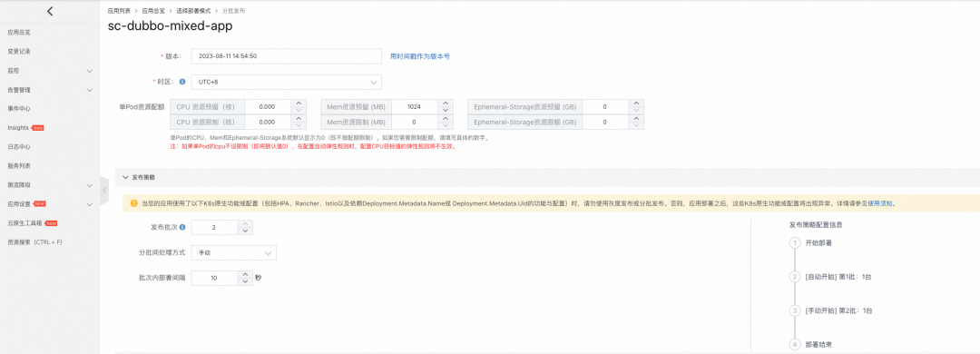Click the 发布批次 number field
980x354 pixels.
[x=214, y=228]
